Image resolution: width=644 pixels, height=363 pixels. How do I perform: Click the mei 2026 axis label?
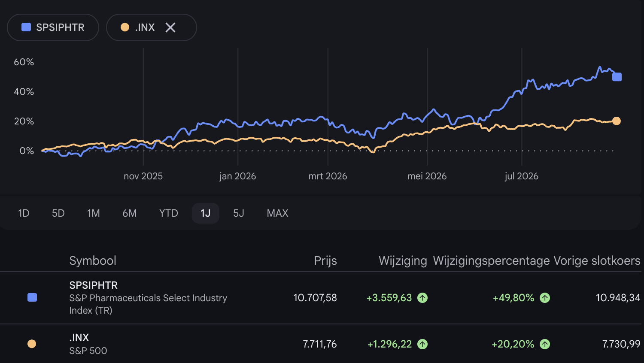(427, 176)
